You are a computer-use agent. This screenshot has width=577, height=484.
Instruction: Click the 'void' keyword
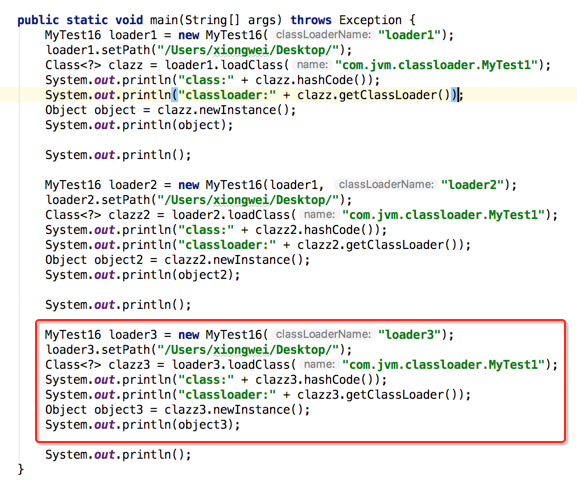pyautogui.click(x=129, y=20)
